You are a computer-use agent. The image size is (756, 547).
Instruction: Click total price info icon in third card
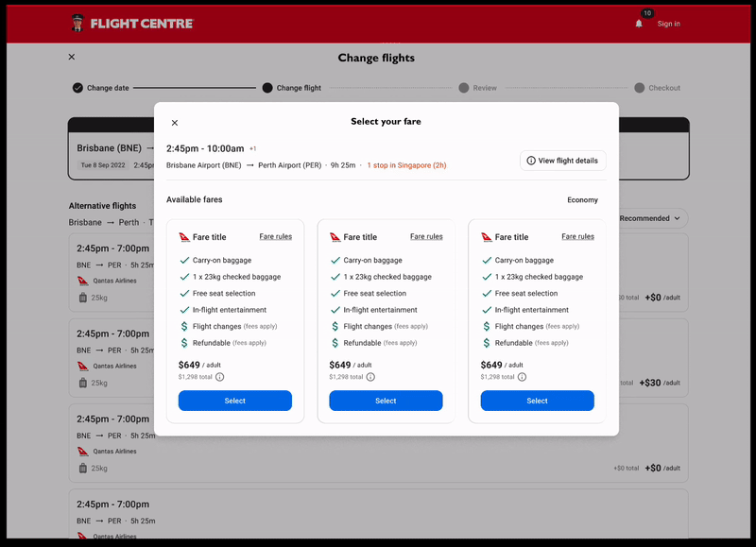tap(522, 377)
